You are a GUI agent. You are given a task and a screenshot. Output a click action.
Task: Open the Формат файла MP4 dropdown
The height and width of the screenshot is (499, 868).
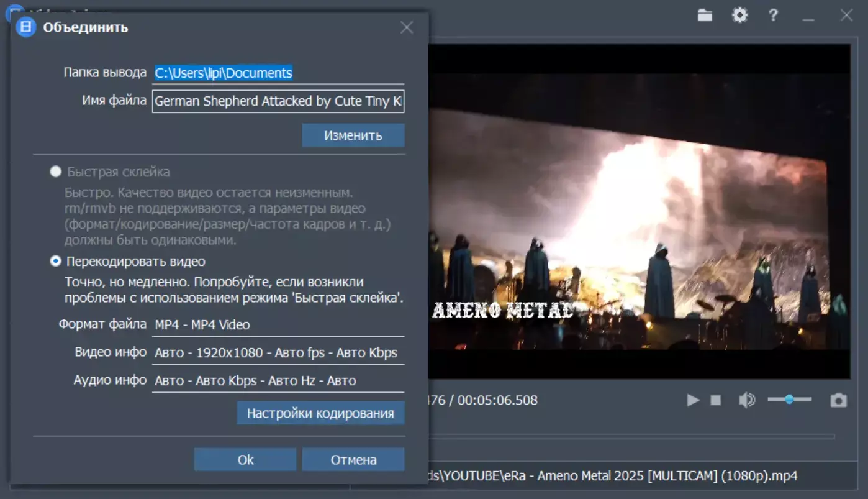(279, 325)
